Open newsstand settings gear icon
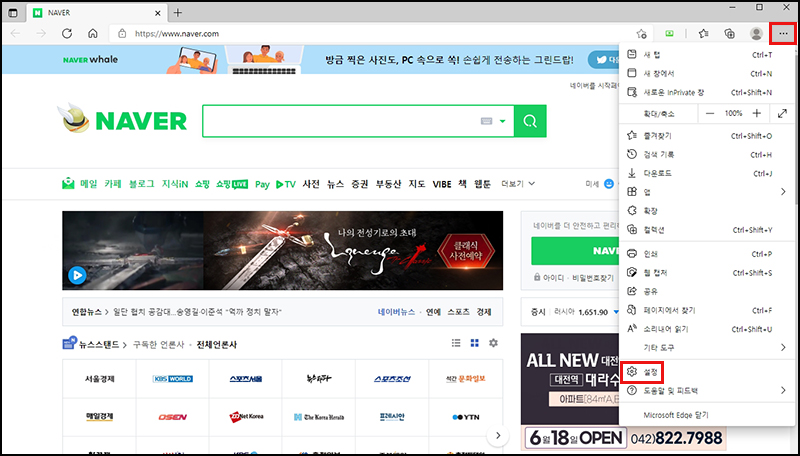 [x=493, y=343]
